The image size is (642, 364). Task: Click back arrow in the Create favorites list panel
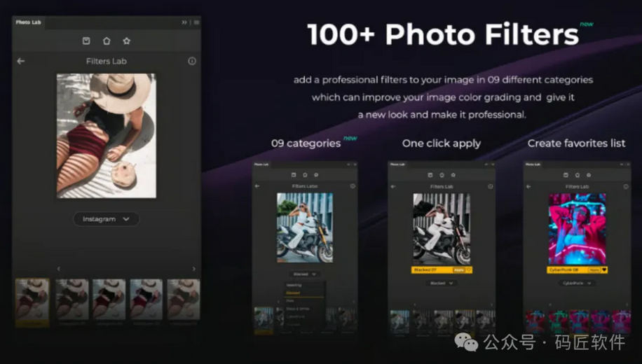(x=528, y=186)
